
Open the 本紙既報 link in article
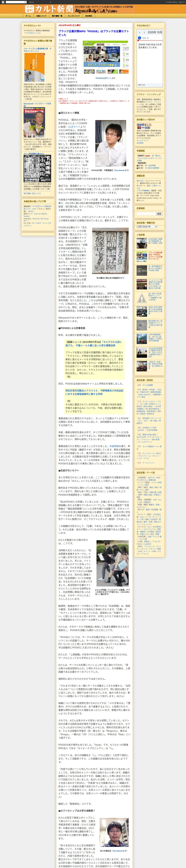point(114,446)
